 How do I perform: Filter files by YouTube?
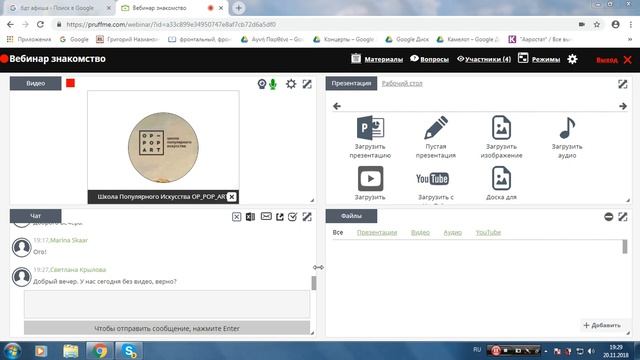(488, 232)
